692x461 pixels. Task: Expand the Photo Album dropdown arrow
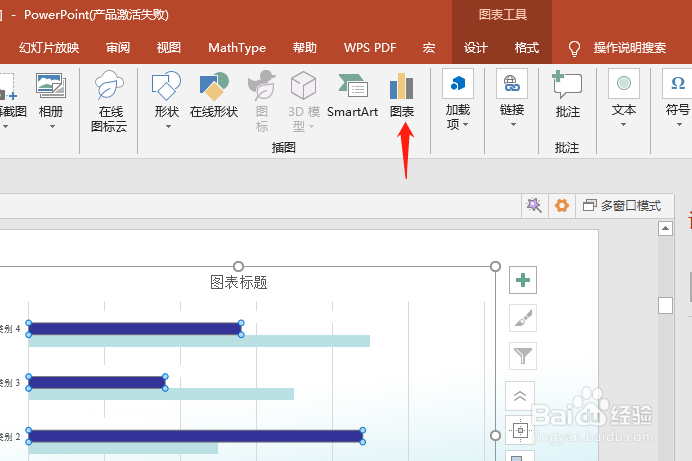coord(53,127)
